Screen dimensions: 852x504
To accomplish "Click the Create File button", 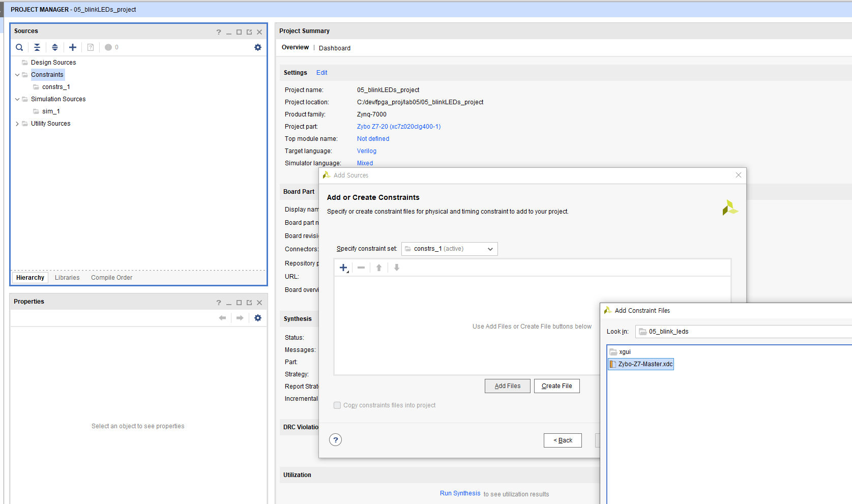I will pyautogui.click(x=557, y=386).
